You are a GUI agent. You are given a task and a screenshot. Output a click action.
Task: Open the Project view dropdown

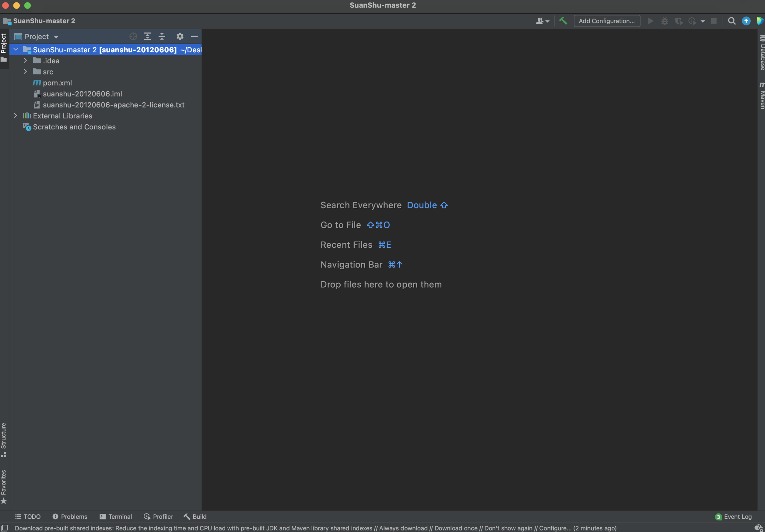[37, 36]
